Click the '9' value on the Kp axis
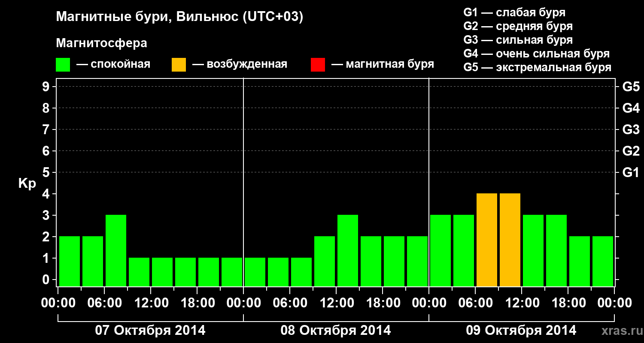644x343 pixels. (x=47, y=87)
